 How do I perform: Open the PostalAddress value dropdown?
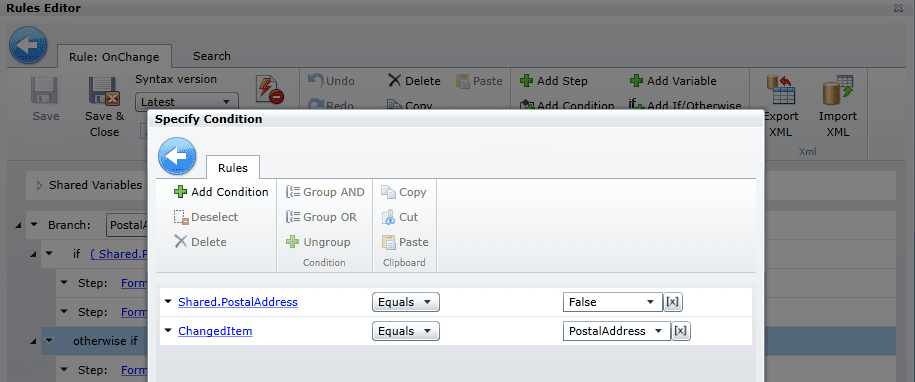coord(617,331)
